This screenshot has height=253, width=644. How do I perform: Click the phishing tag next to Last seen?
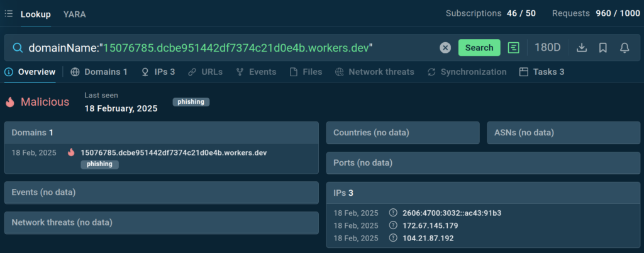coord(191,102)
